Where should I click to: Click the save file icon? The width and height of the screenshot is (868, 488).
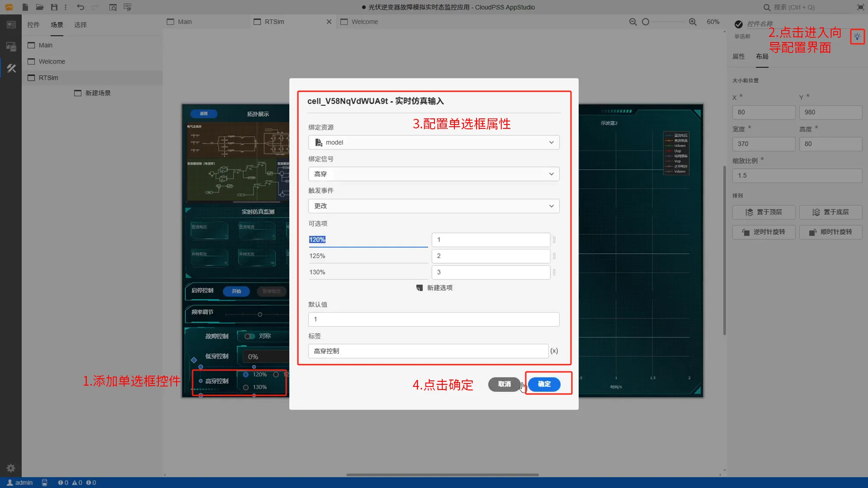click(54, 7)
